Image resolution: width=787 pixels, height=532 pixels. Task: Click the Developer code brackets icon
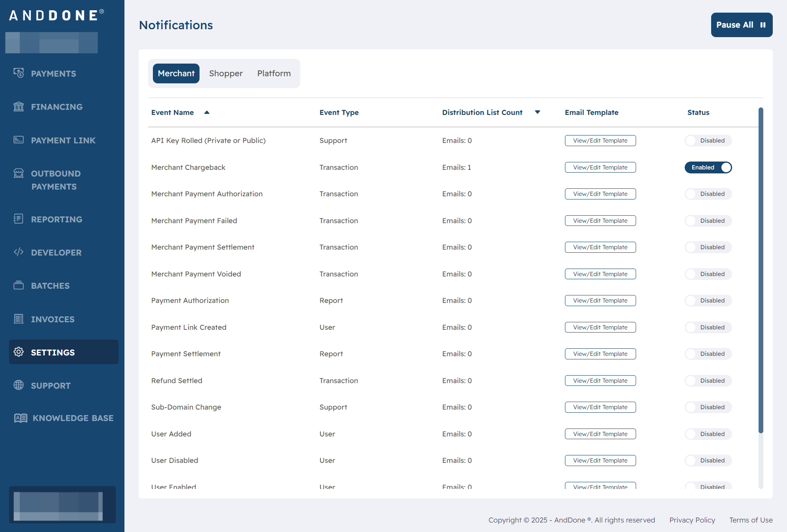pyautogui.click(x=19, y=252)
